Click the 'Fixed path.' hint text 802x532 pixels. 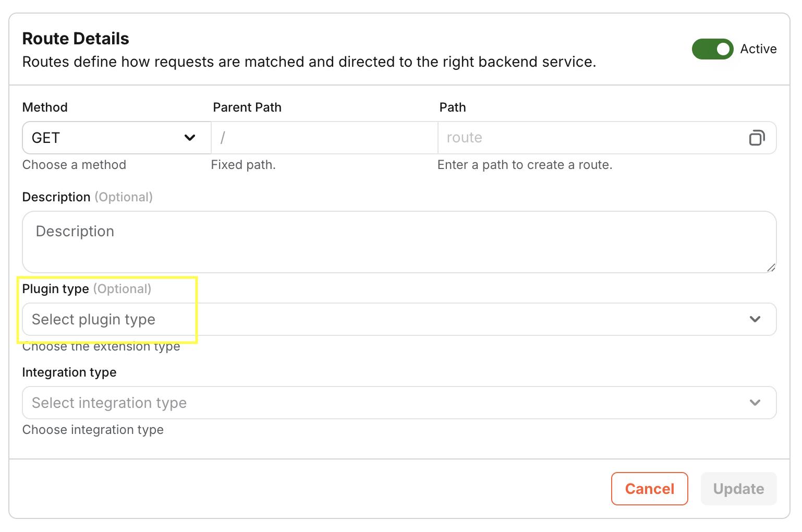[243, 165]
